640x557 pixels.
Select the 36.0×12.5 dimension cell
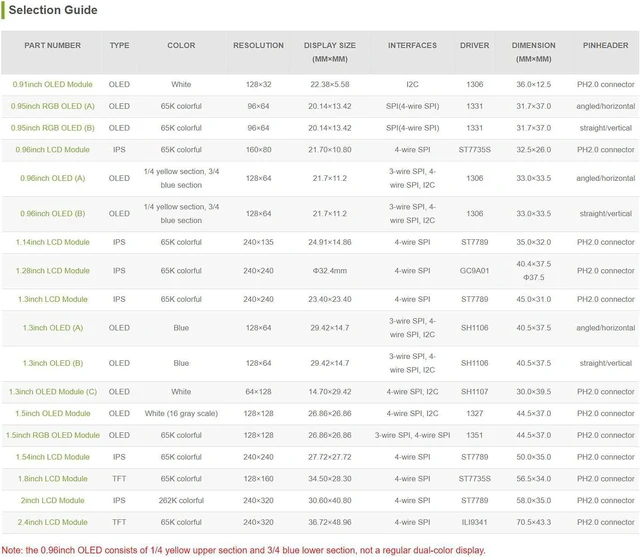coord(533,84)
